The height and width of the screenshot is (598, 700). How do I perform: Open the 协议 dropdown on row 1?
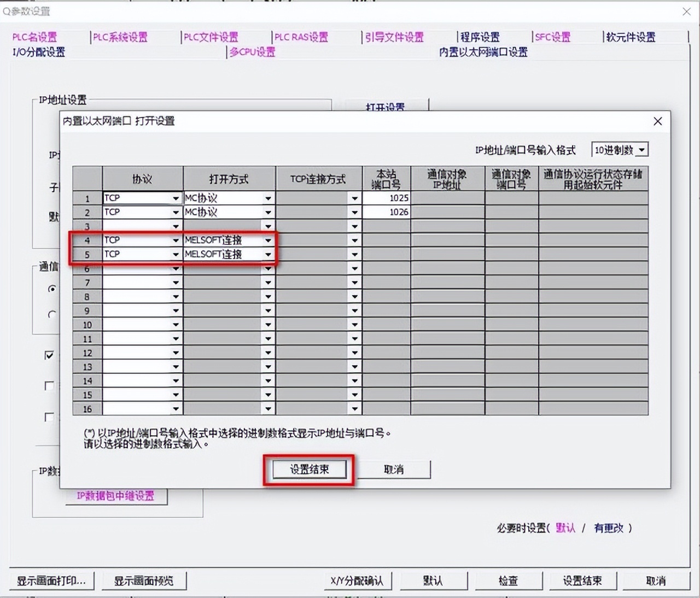pos(176,198)
